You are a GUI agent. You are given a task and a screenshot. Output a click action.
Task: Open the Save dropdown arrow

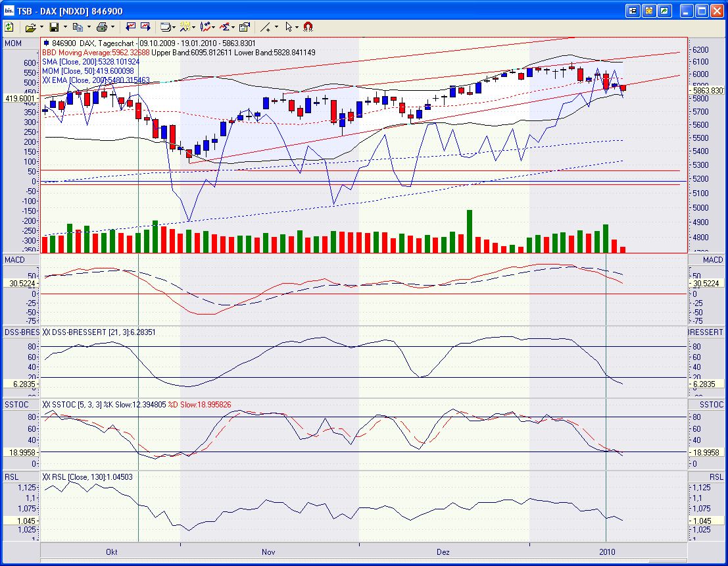64,27
